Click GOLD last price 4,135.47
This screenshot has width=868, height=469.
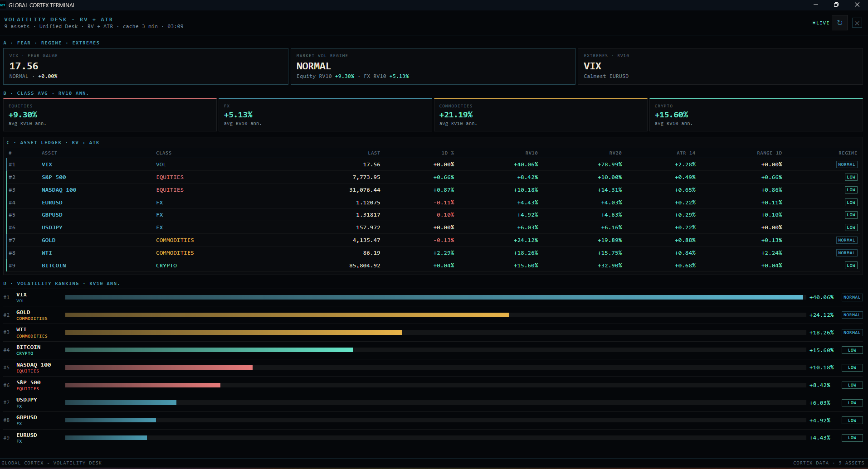coord(366,240)
